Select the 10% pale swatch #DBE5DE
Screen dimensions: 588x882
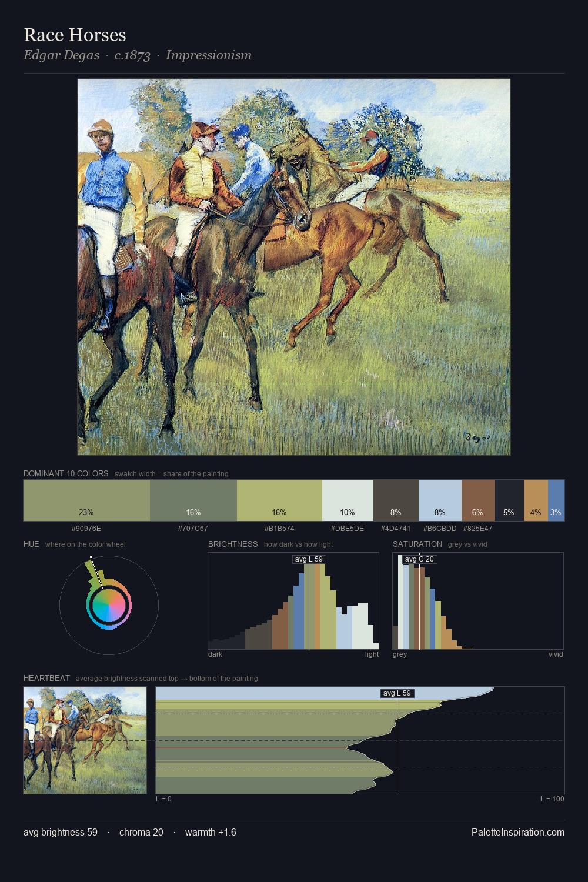pos(348,500)
